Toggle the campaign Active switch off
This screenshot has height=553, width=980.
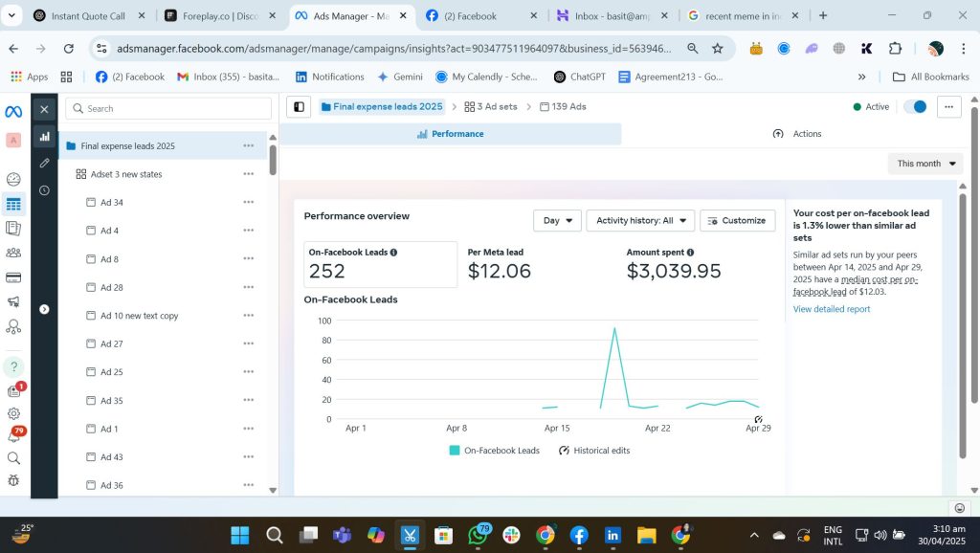915,107
